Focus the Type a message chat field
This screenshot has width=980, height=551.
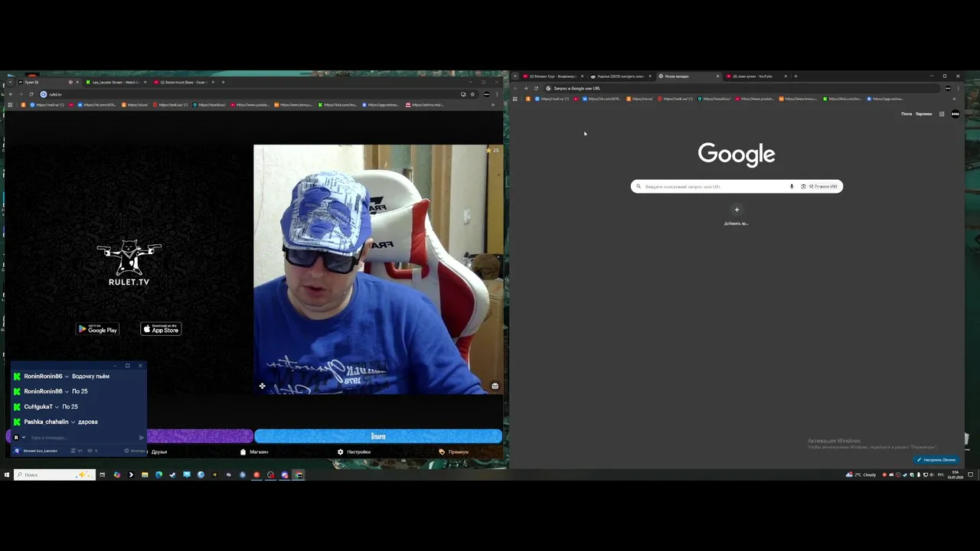[83, 438]
